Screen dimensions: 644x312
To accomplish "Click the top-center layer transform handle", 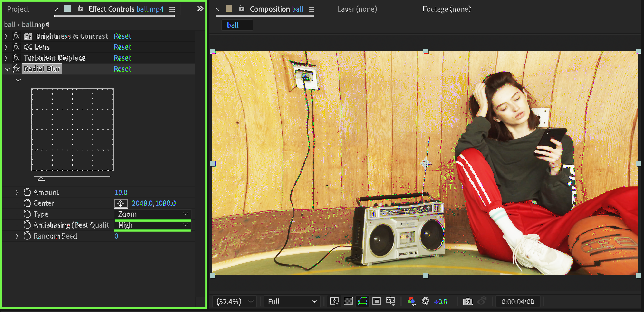I will [426, 51].
